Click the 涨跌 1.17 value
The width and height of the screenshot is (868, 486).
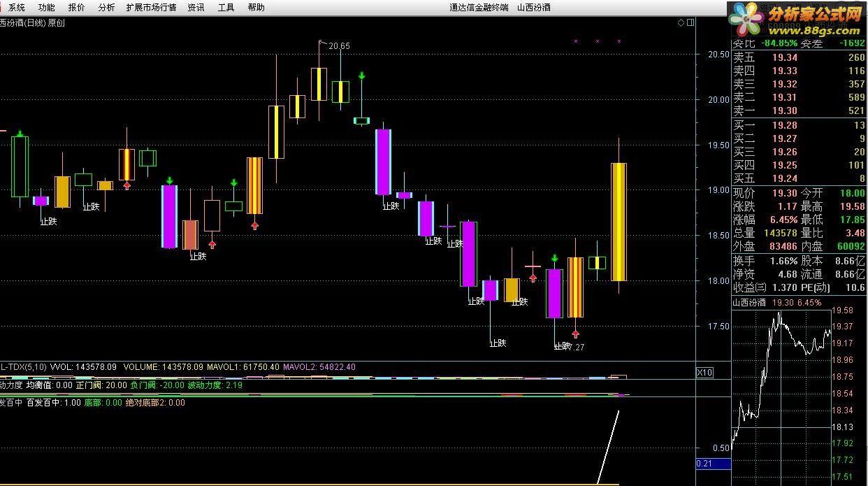(788, 206)
